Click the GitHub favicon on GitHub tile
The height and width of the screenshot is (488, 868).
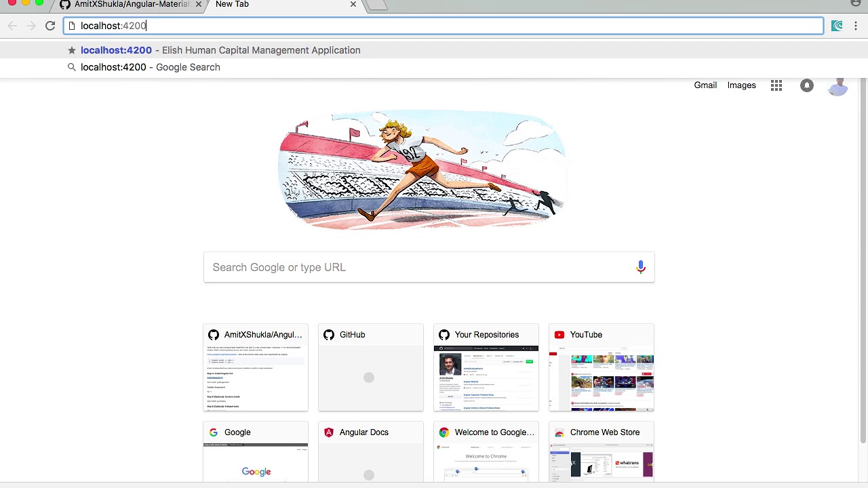point(329,335)
